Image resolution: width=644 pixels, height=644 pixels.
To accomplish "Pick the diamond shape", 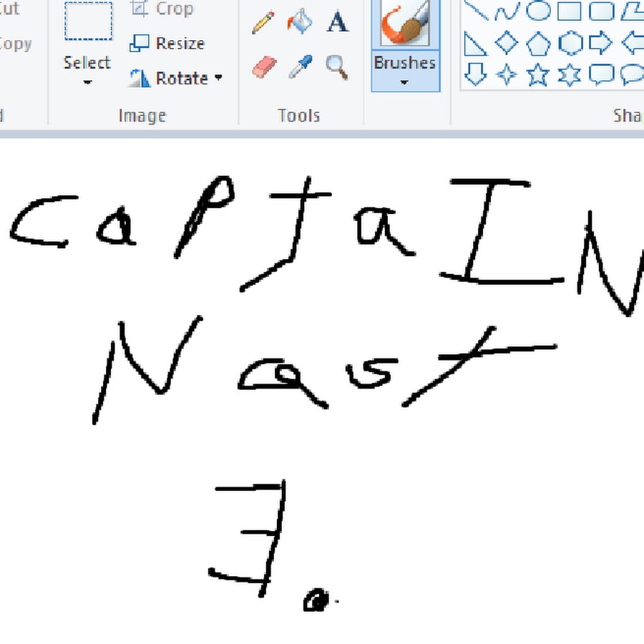I will [507, 43].
